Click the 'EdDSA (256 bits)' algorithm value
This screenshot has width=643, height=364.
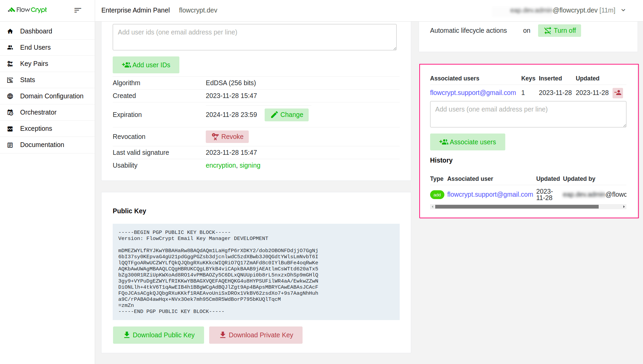tap(231, 83)
